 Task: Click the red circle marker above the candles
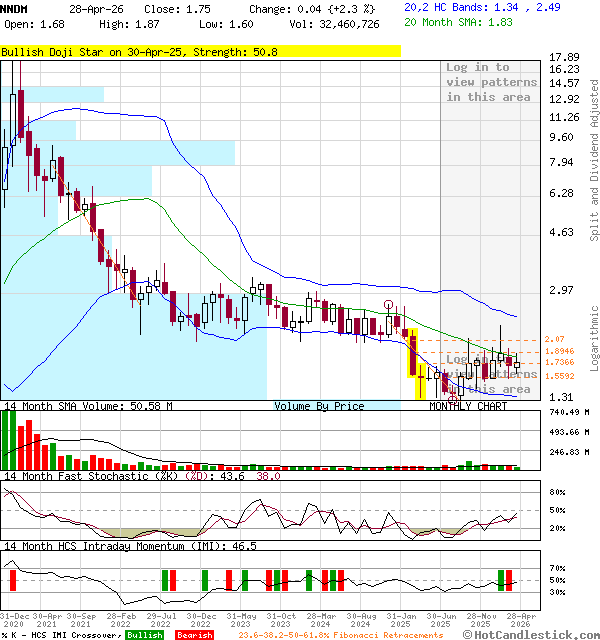[x=389, y=306]
